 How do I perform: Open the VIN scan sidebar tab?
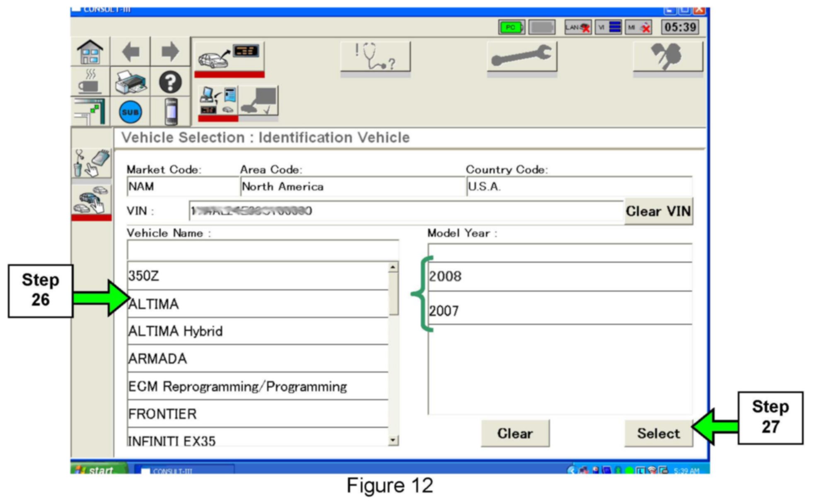pos(92,164)
